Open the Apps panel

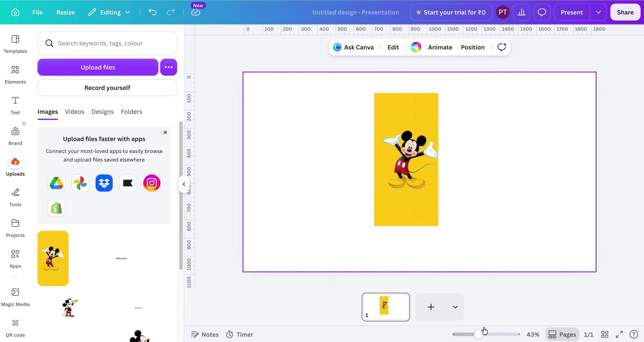click(x=15, y=259)
